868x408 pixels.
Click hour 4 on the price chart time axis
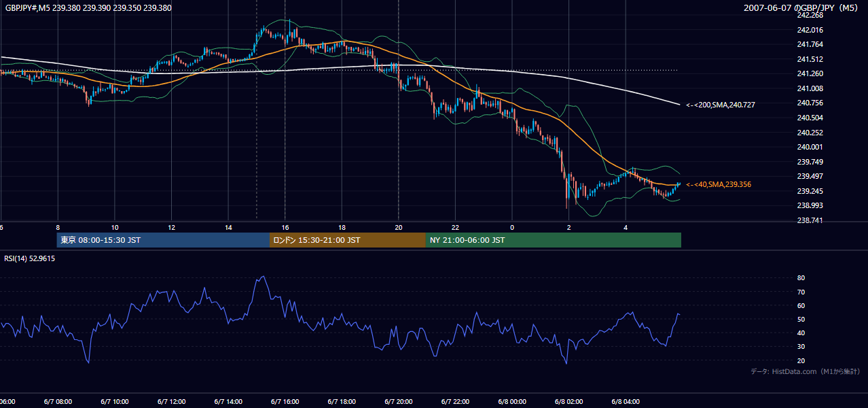tap(626, 227)
